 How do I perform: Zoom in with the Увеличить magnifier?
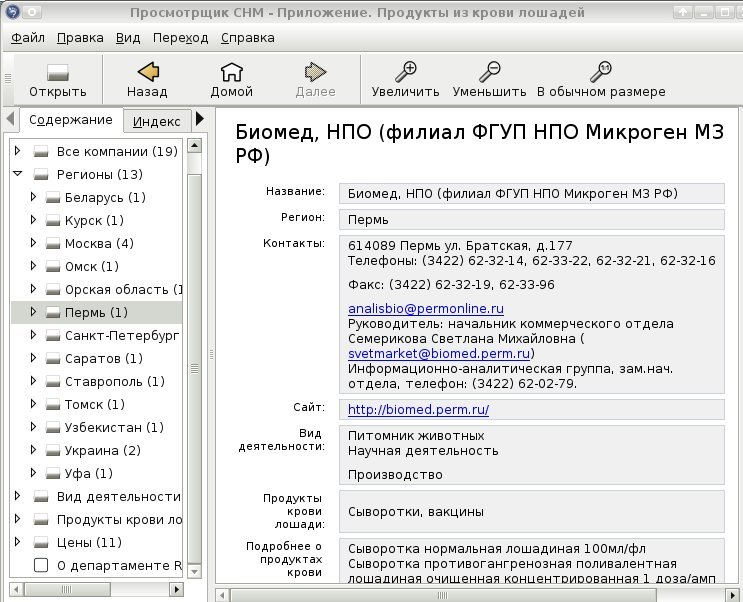(x=406, y=72)
